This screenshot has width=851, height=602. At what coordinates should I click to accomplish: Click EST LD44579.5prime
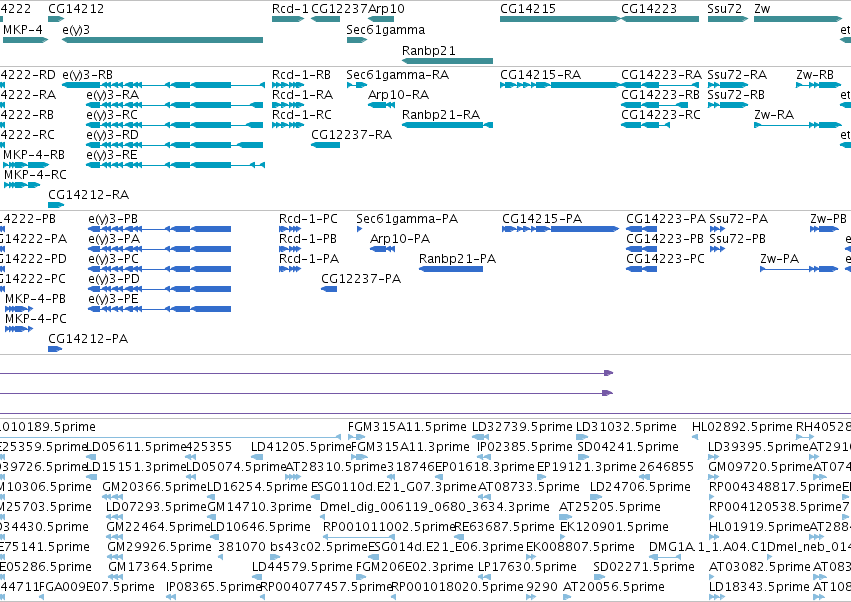259,578
